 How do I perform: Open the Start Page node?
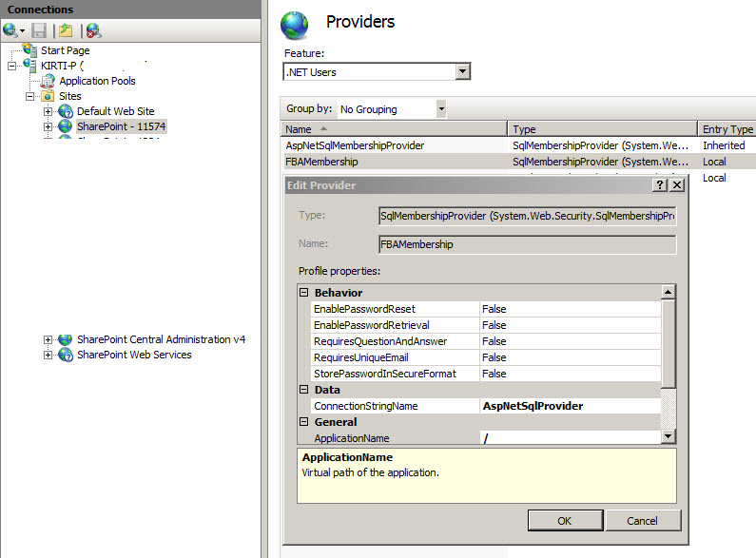click(x=65, y=50)
